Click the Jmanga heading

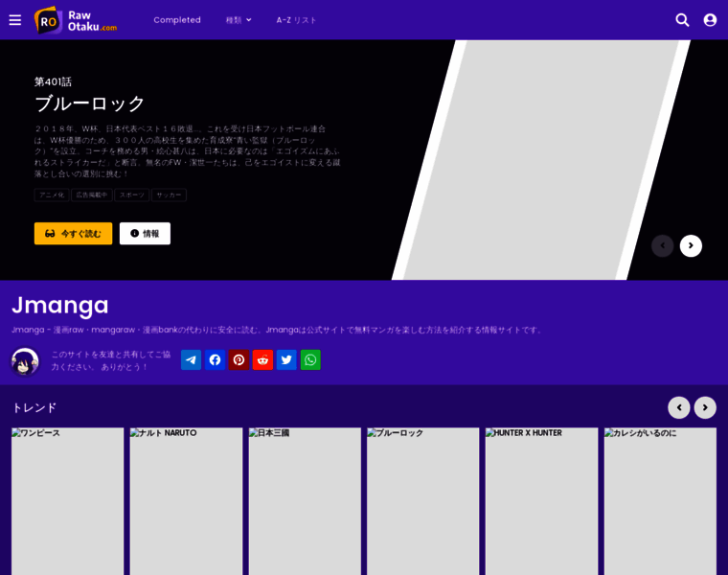pos(60,305)
